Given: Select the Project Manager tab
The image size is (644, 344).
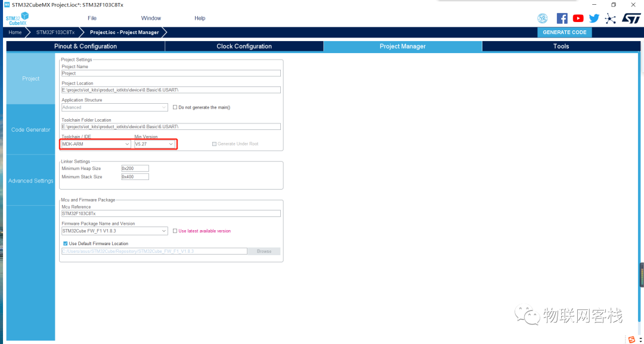Looking at the screenshot, I should coord(402,47).
